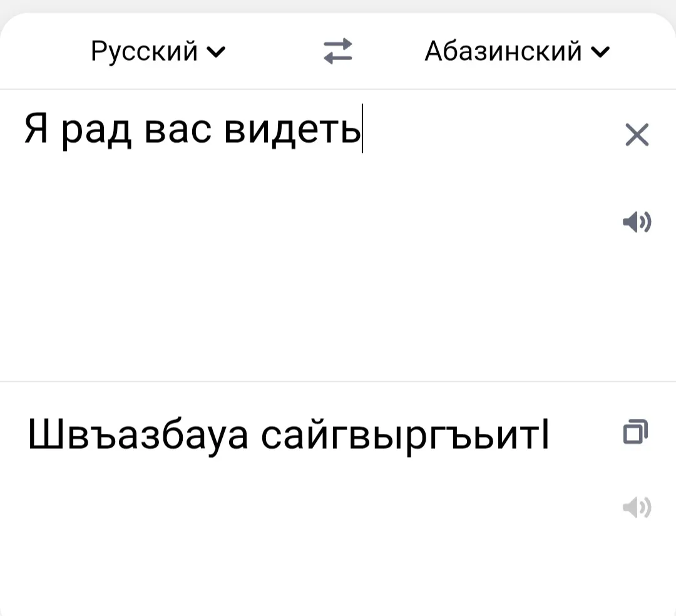Click the word "рад" in the input
Image resolution: width=676 pixels, height=616 pixels.
click(x=96, y=128)
